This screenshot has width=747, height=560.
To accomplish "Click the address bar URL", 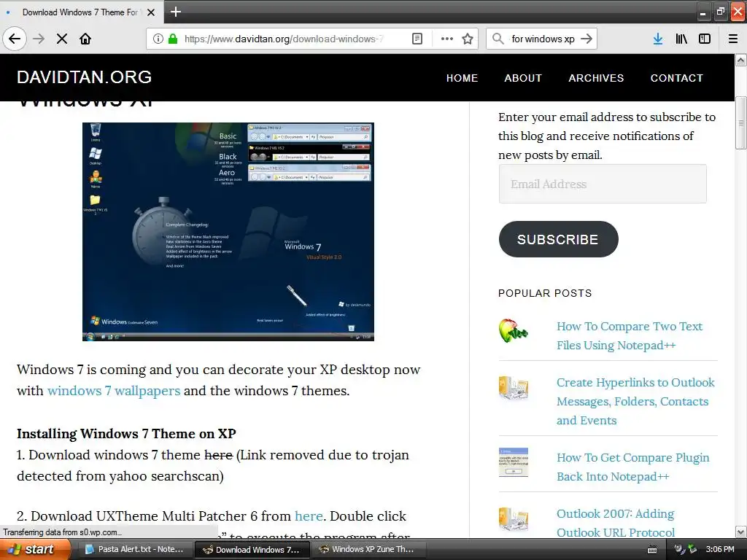I will [x=284, y=39].
